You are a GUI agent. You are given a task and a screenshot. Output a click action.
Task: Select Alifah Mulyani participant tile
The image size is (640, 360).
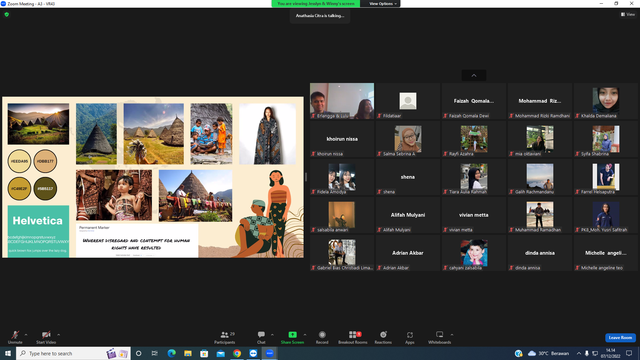pos(408,215)
